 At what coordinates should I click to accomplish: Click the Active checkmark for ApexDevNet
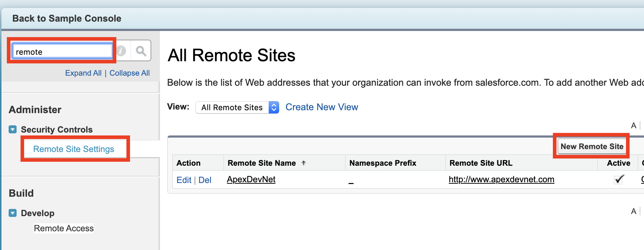(619, 179)
